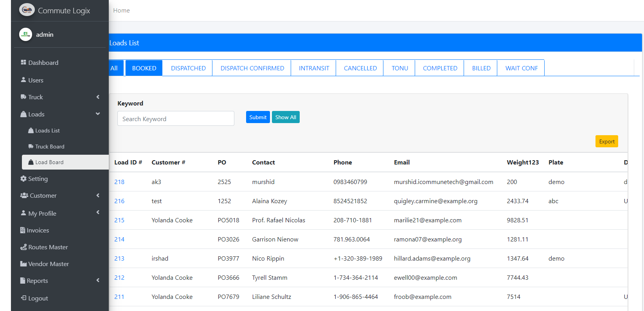Focus the Search Keyword input field

pos(176,119)
